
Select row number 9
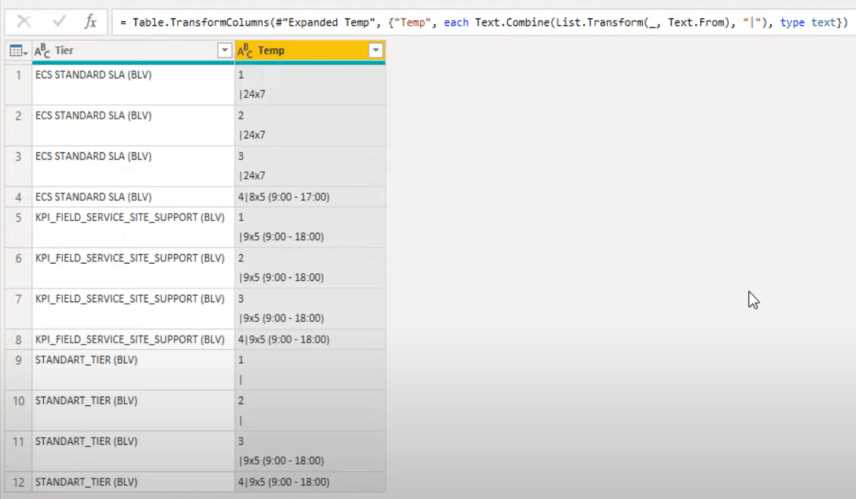coord(19,370)
